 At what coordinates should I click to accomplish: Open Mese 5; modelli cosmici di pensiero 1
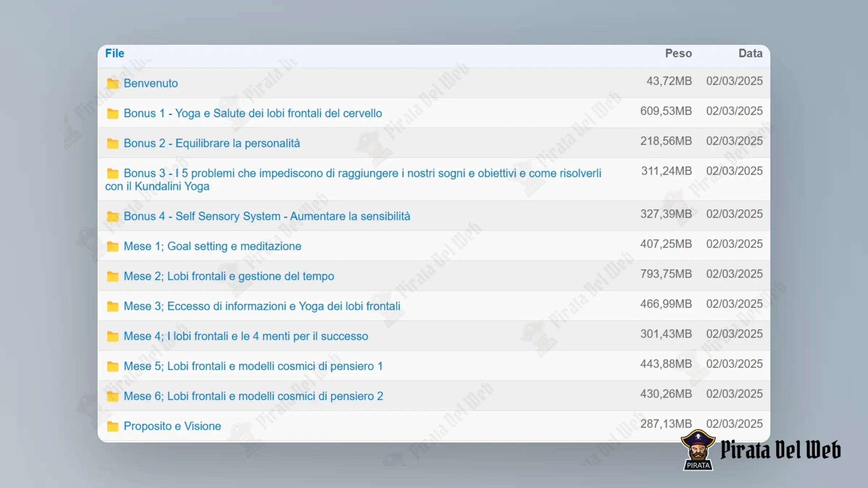253,366
